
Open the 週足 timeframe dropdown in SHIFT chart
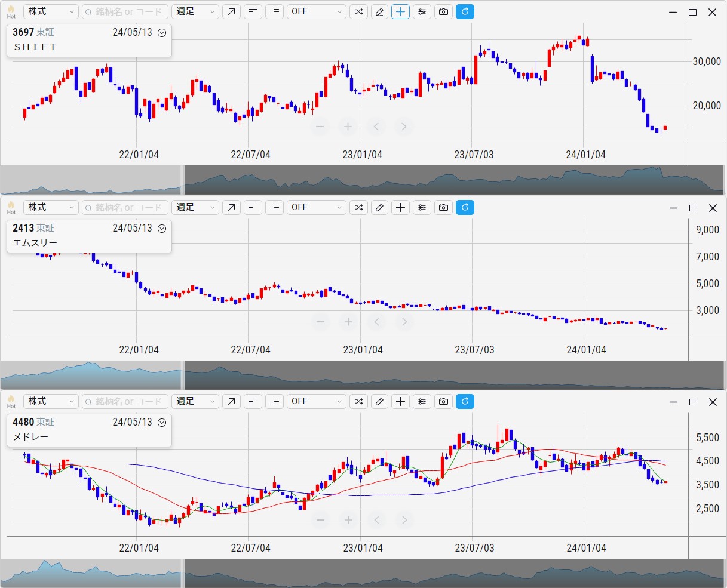195,11
